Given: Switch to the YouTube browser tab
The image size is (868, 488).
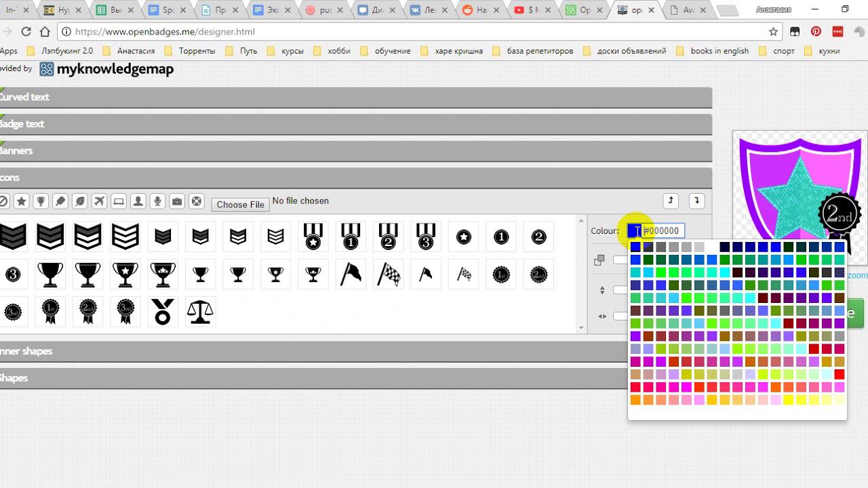Looking at the screenshot, I should (532, 10).
